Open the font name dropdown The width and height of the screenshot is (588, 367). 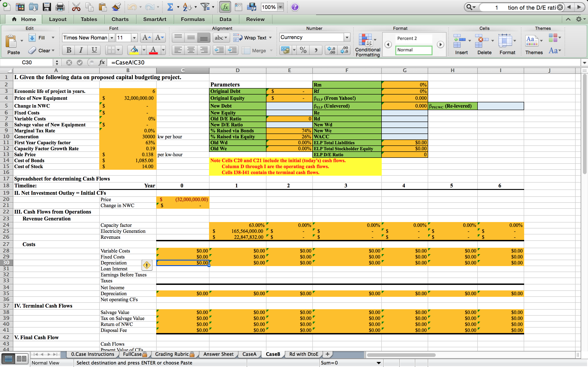112,38
